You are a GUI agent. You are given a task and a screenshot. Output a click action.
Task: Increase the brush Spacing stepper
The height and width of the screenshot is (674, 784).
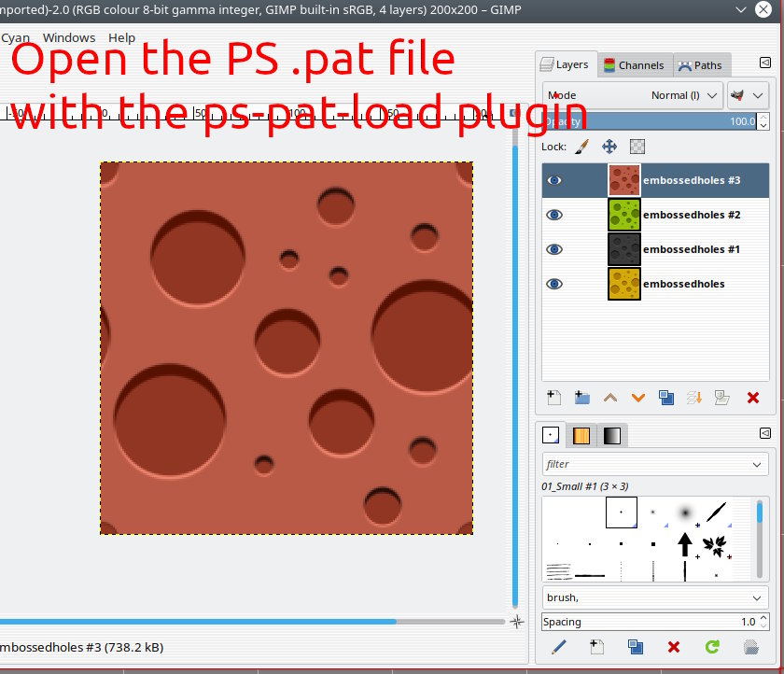pos(763,618)
